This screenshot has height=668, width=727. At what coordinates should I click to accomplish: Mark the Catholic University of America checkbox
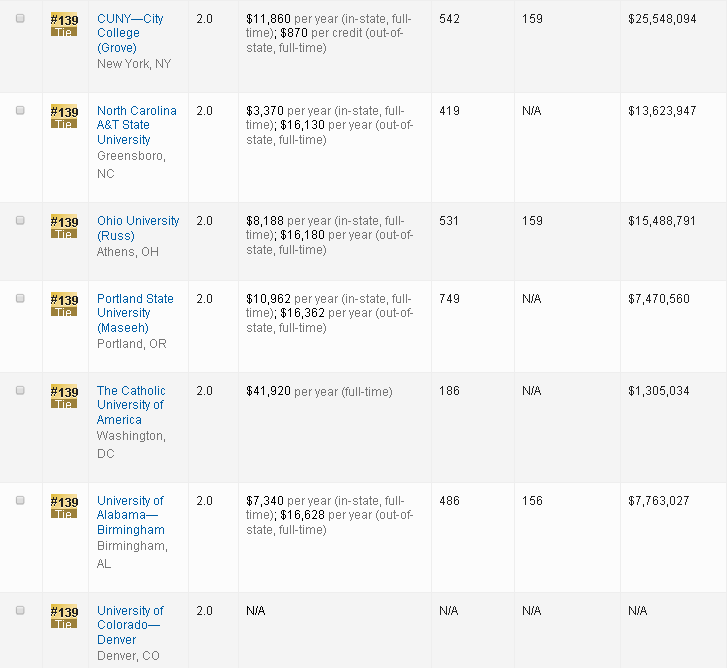20,391
